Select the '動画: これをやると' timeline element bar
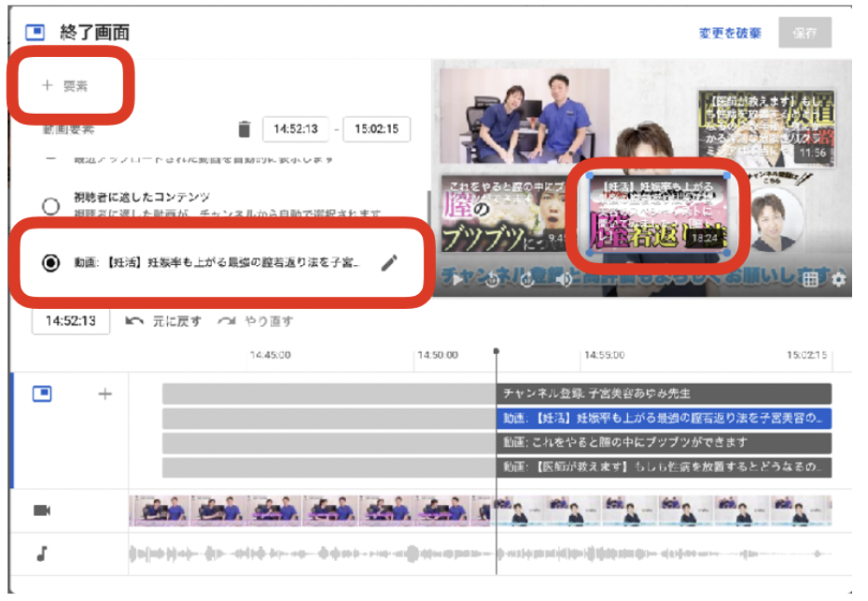 point(663,442)
